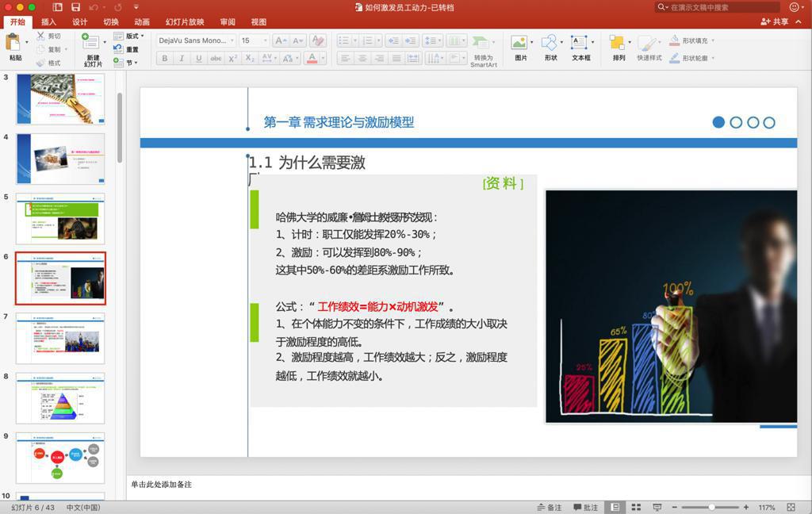The height and width of the screenshot is (514, 812).
Task: Click the Text Box (文本框) icon
Action: 579,42
